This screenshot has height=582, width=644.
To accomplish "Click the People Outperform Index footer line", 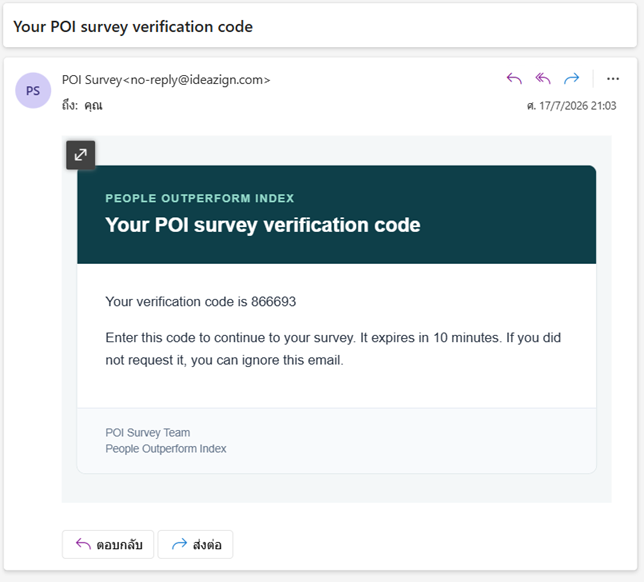I will point(166,449).
